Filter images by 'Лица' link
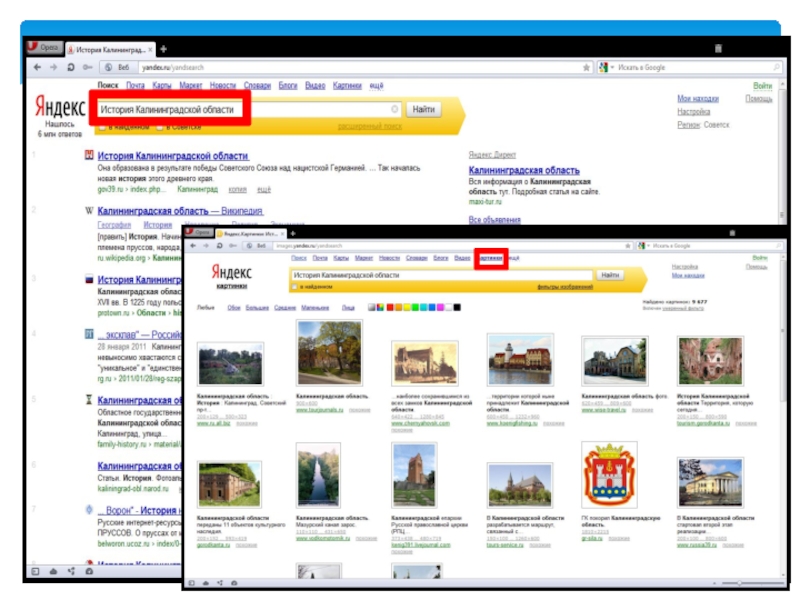The width and height of the screenshot is (800, 600). point(348,308)
